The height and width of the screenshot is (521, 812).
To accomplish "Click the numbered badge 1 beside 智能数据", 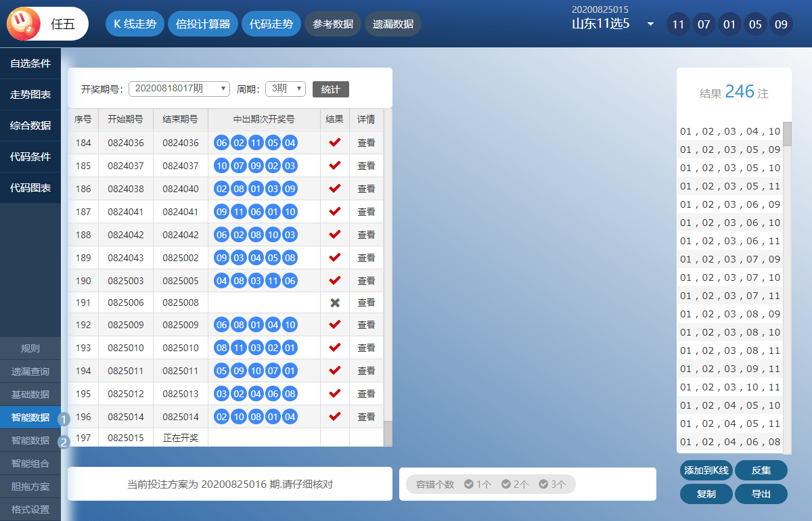I will point(64,419).
